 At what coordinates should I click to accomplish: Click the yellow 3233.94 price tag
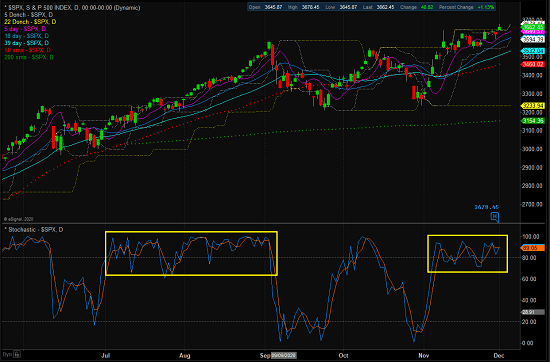(x=533, y=106)
